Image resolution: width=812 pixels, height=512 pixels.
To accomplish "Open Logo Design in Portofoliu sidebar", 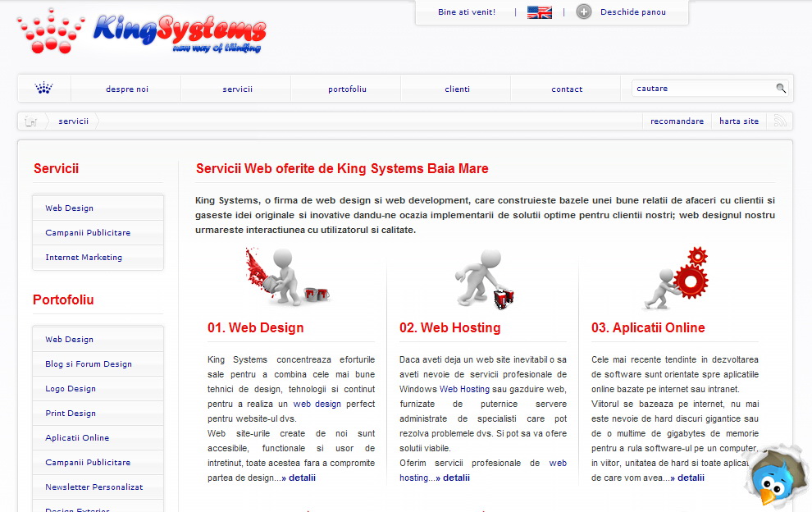I will (x=71, y=389).
